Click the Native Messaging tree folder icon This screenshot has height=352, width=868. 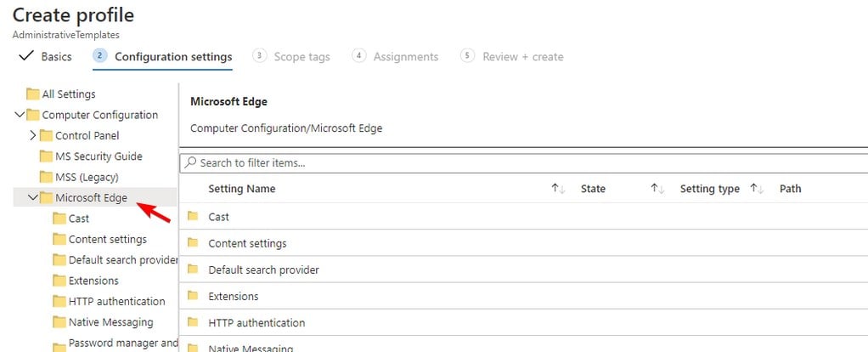(x=59, y=322)
